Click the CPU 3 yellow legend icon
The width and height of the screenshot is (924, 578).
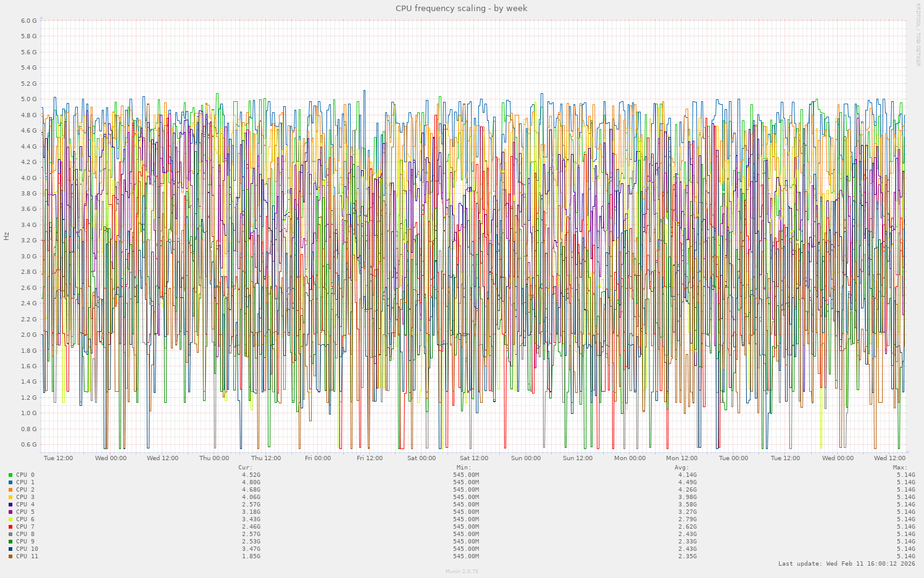pos(9,497)
